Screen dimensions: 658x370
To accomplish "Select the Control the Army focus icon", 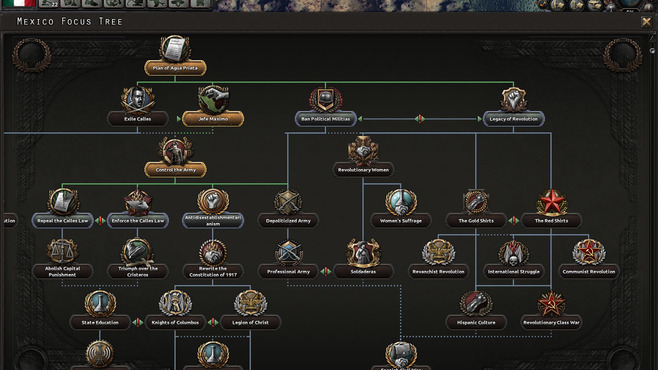I will [175, 151].
